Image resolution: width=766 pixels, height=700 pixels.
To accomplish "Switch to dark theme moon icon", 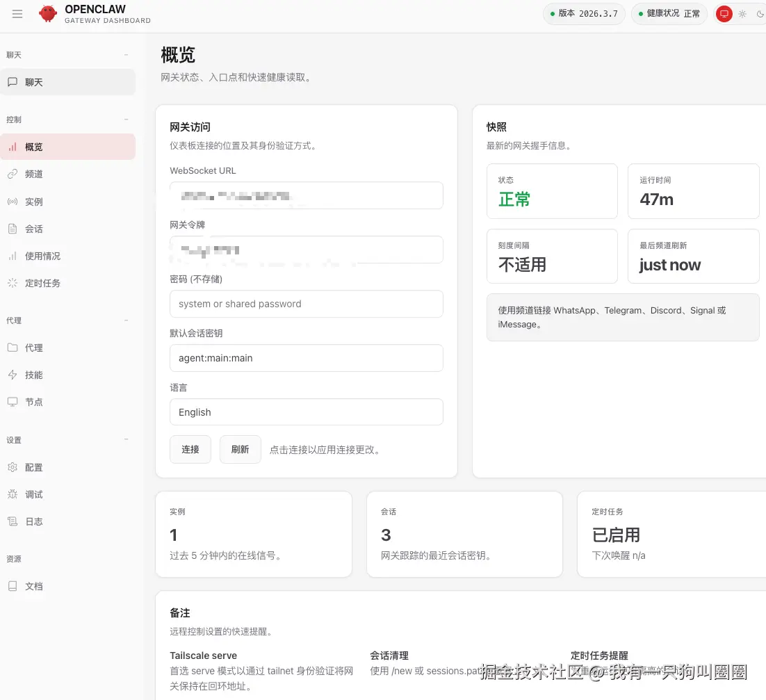I will [x=760, y=14].
